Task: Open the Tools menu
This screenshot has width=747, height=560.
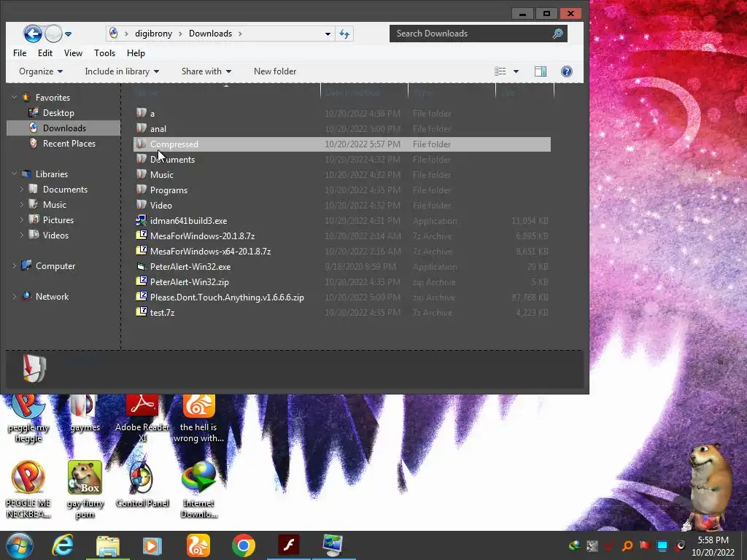Action: point(104,52)
